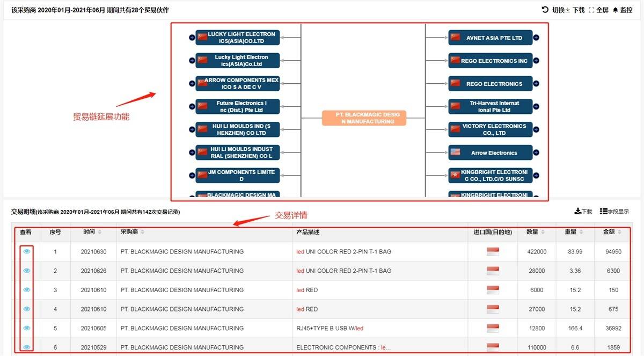644x356 pixels.
Task: Click the Indonesia flag in row 5
Action: tap(493, 328)
